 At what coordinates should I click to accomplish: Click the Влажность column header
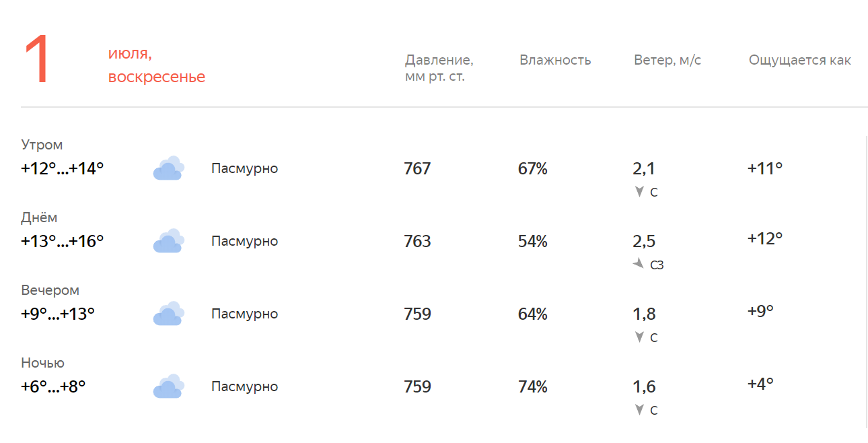555,60
